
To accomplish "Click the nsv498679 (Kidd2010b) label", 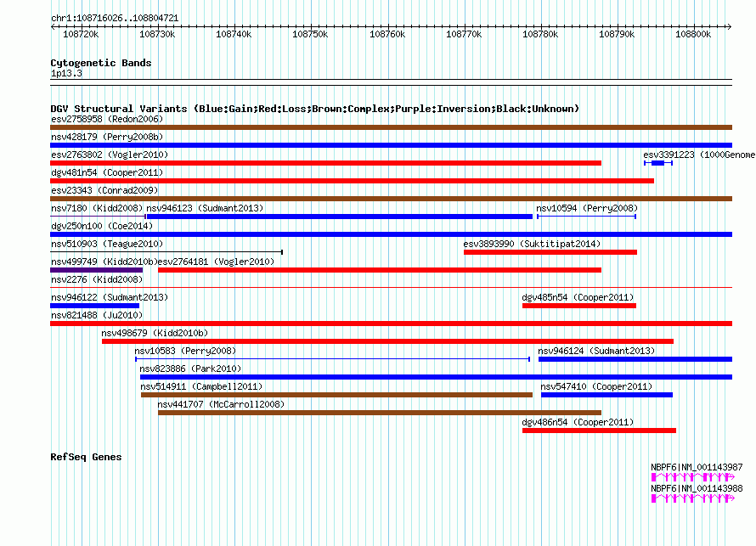I will (155, 333).
